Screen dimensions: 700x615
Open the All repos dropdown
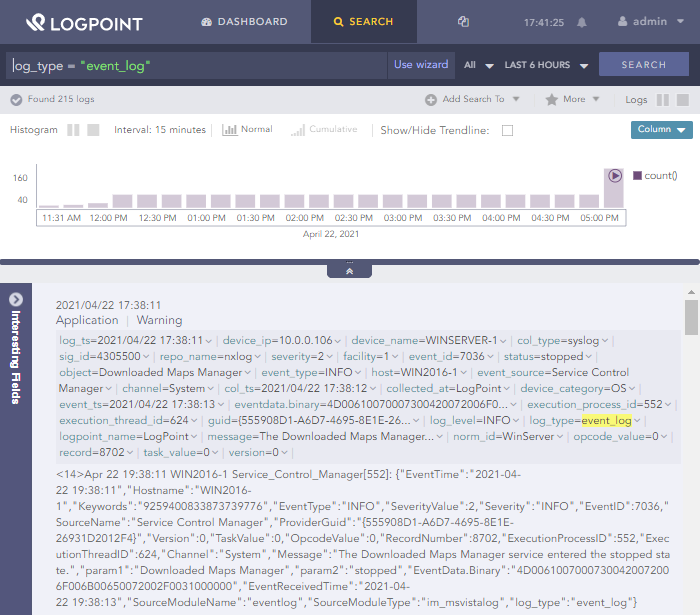pos(478,65)
